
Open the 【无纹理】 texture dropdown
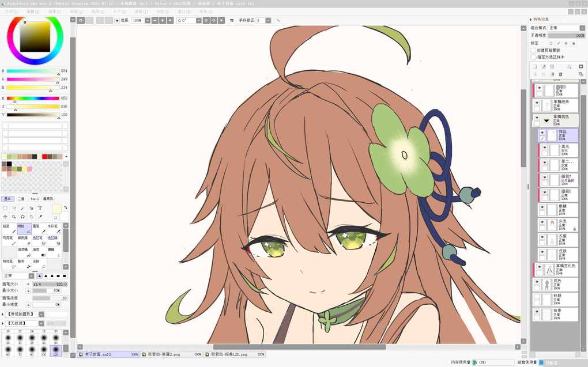[42, 323]
